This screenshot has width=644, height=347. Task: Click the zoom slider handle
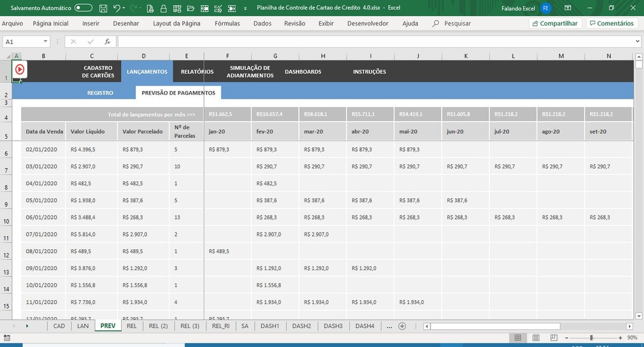pyautogui.click(x=591, y=338)
